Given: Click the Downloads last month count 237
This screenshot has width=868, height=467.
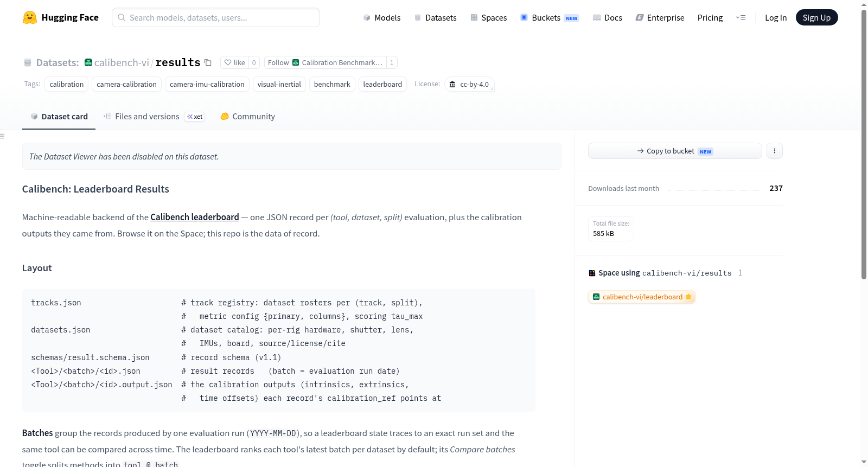Looking at the screenshot, I should (x=776, y=188).
